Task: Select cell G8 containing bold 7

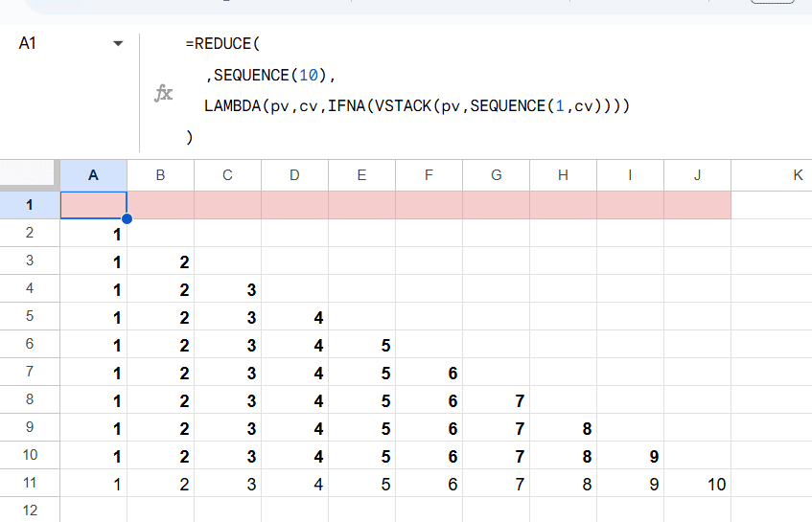Action: [x=496, y=400]
